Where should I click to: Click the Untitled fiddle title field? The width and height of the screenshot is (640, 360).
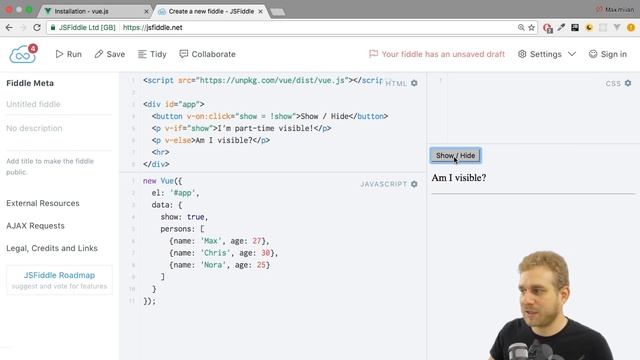[x=59, y=104]
